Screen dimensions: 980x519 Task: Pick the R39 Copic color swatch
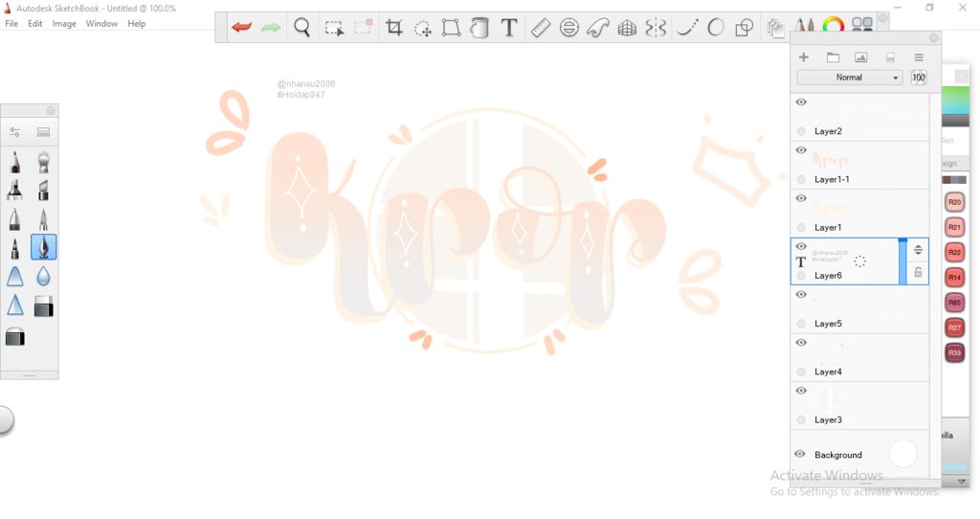954,352
